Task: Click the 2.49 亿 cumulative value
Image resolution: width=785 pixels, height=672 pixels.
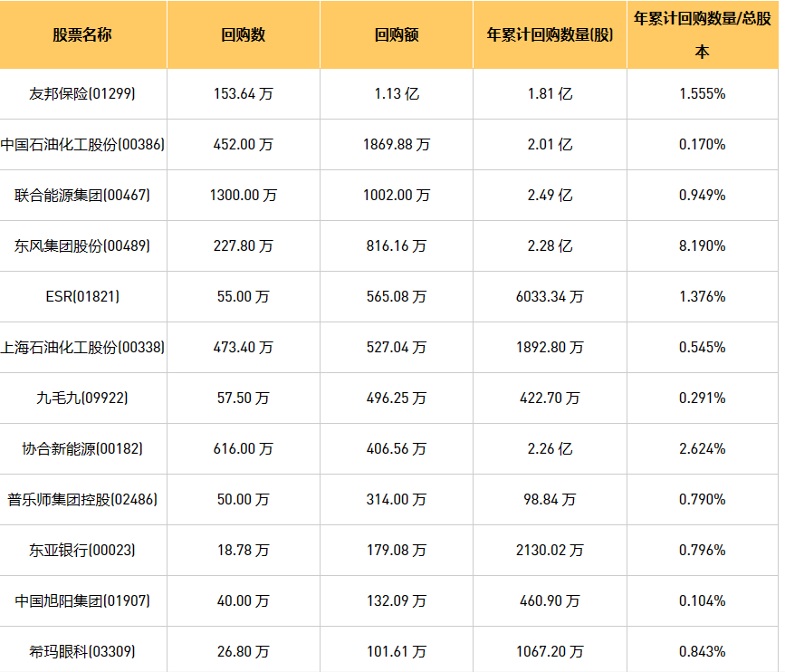Action: [550, 195]
